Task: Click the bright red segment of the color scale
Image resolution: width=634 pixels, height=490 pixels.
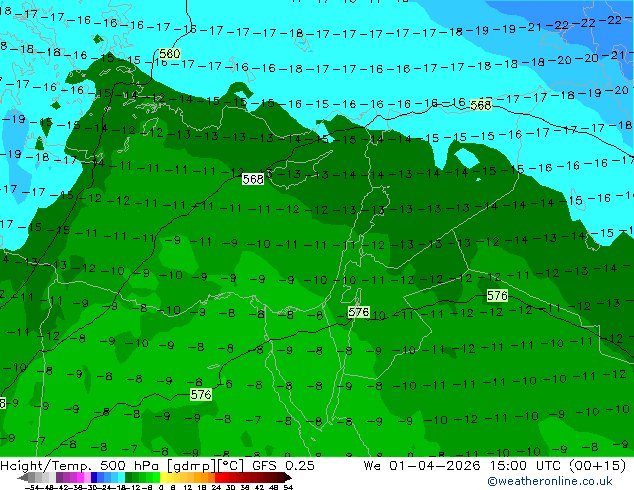Action: coord(218,477)
